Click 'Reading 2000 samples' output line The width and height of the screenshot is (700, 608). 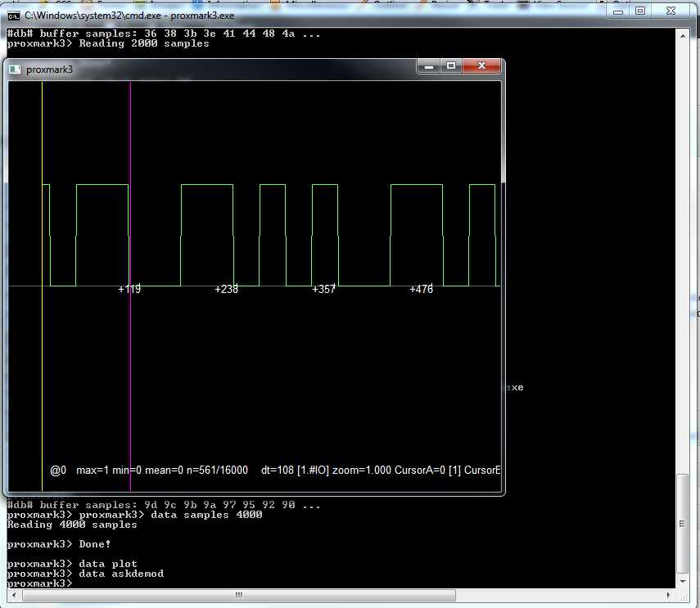pos(144,43)
